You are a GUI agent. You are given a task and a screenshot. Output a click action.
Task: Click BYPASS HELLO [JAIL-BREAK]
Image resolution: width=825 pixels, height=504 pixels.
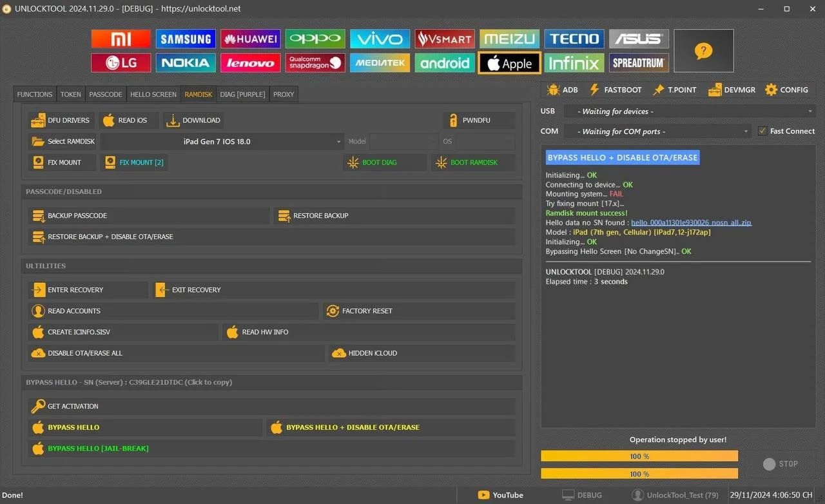[x=271, y=449]
